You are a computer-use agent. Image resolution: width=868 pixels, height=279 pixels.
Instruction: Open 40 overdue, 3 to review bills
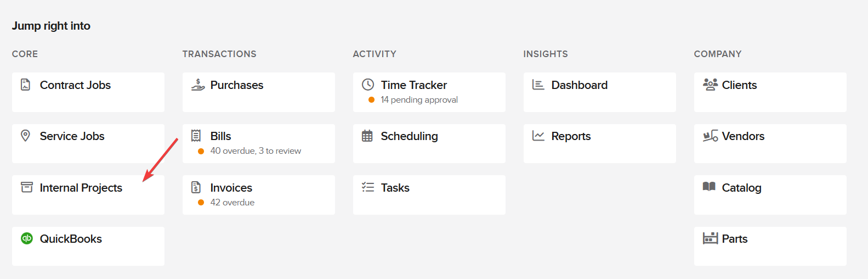[x=256, y=151]
